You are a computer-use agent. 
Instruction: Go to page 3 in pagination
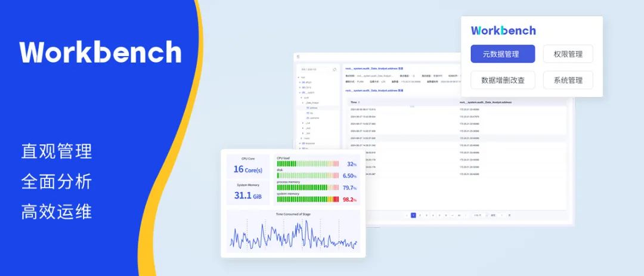click(x=426, y=215)
